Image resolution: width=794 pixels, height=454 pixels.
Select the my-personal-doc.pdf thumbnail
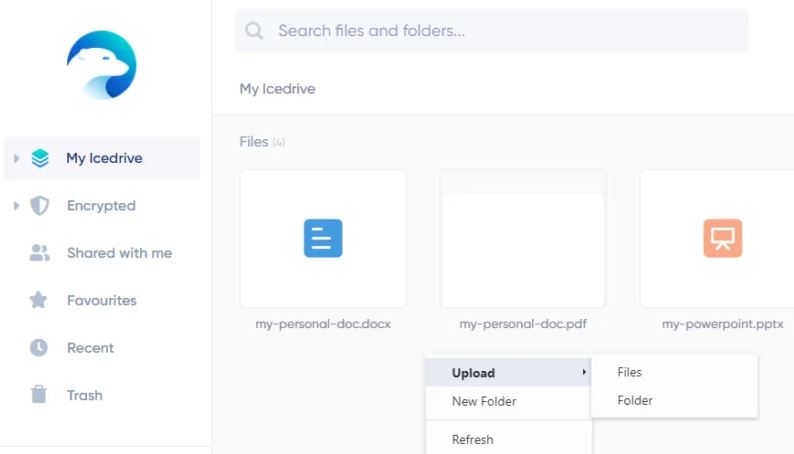point(523,239)
